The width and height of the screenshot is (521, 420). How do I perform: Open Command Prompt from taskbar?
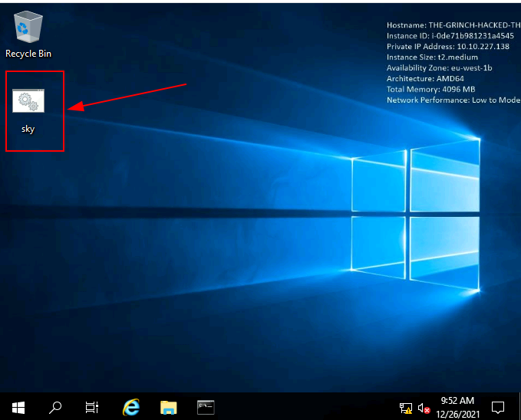[x=206, y=408]
